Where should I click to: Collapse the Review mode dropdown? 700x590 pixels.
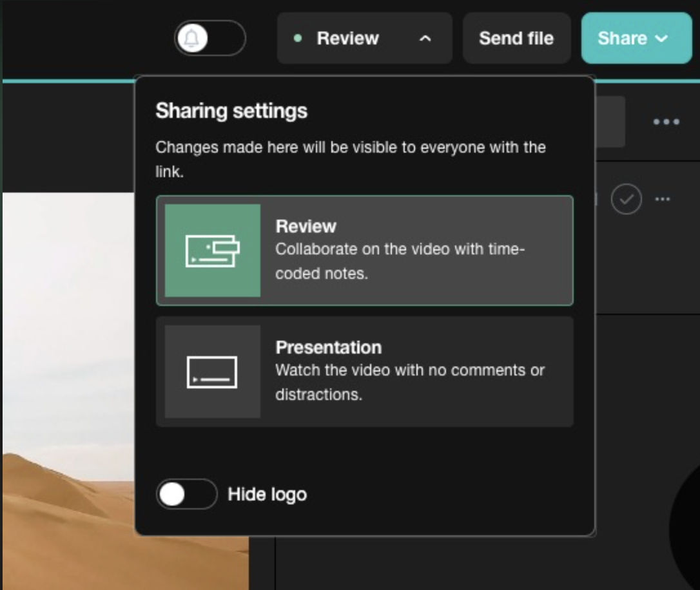(365, 38)
